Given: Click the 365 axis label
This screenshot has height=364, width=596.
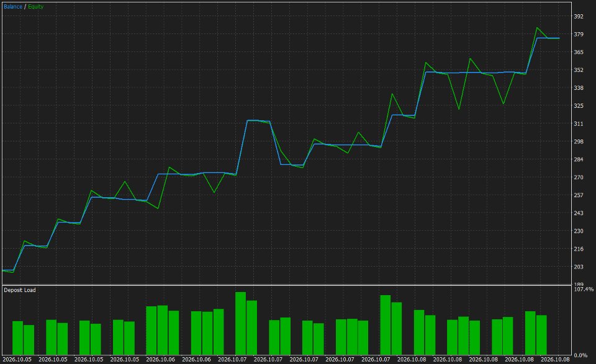Looking at the screenshot, I should click(x=579, y=52).
